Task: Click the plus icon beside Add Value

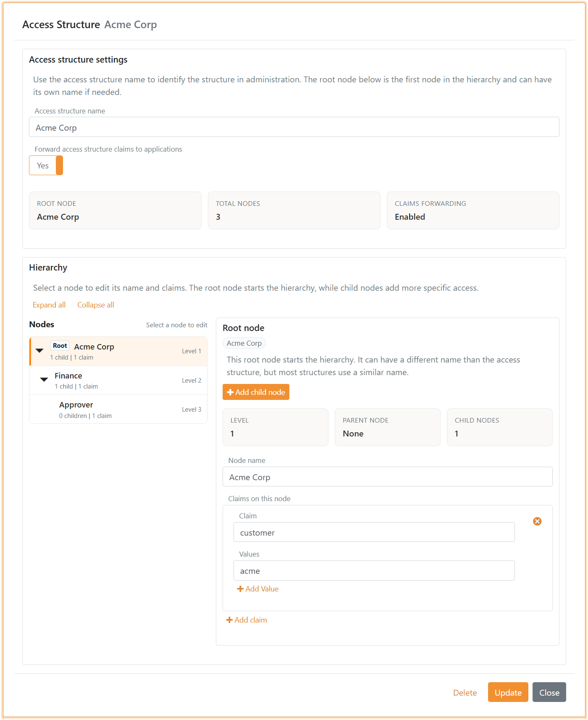Action: tap(240, 589)
